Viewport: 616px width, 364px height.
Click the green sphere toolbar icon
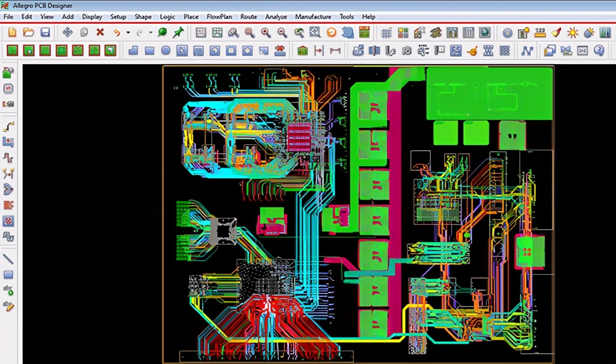click(162, 33)
